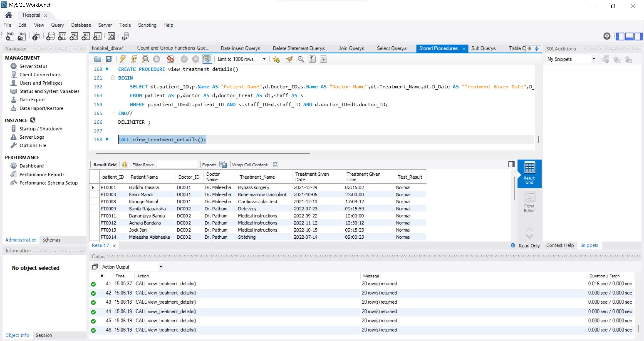The width and height of the screenshot is (644, 341).
Task: Click Export recordset icon
Action: (223, 164)
